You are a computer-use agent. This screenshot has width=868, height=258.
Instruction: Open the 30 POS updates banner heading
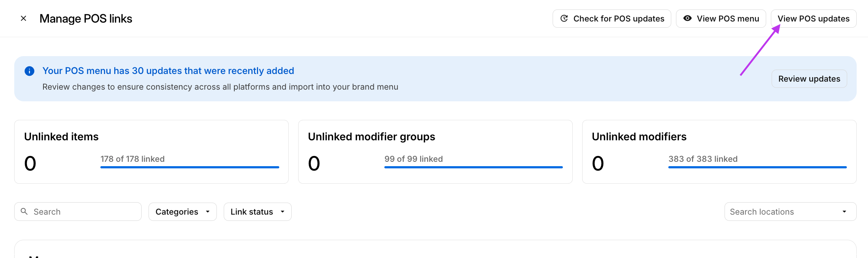(x=168, y=71)
